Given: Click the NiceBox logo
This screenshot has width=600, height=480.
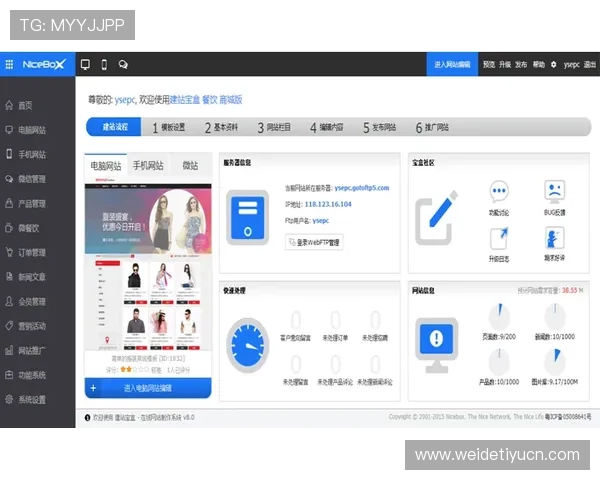Looking at the screenshot, I should [x=44, y=64].
